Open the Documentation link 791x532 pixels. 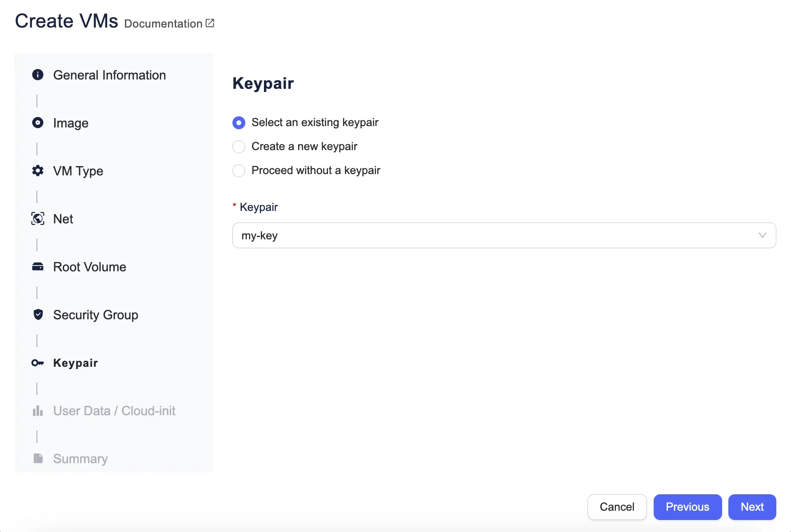(163, 24)
